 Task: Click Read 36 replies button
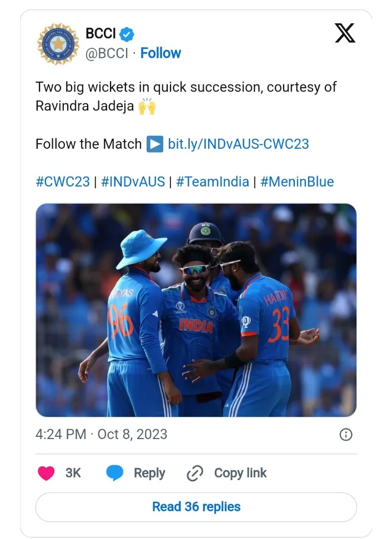(196, 507)
